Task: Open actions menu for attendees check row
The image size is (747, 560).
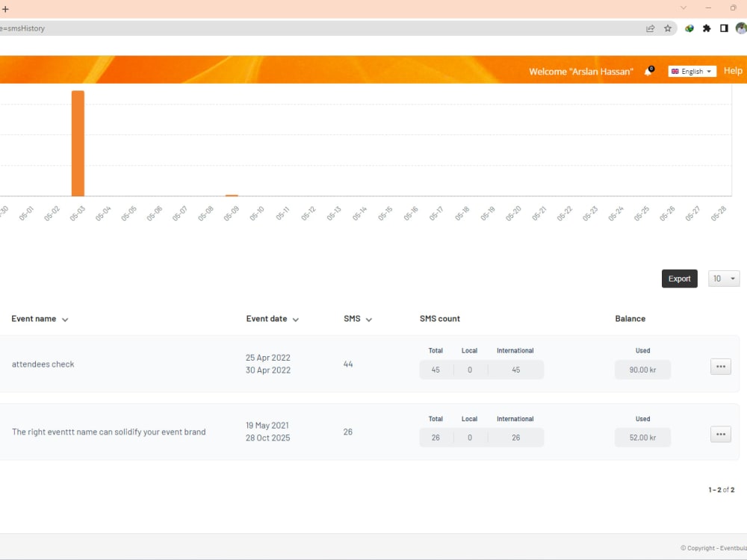Action: [x=721, y=367]
